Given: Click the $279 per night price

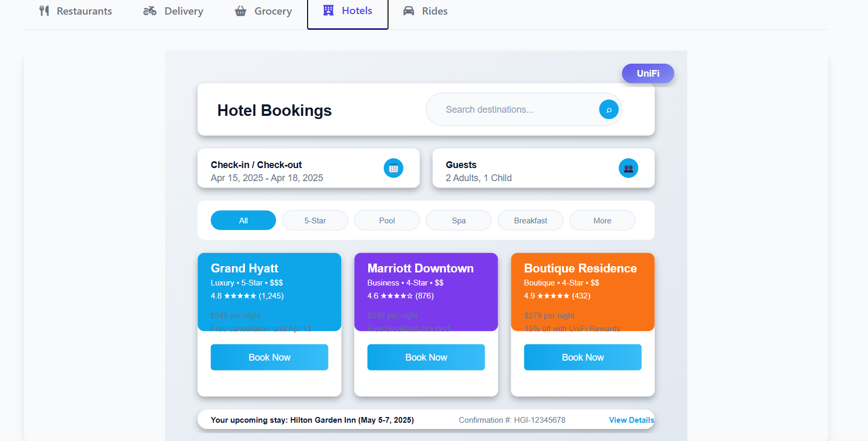Looking at the screenshot, I should tap(549, 316).
